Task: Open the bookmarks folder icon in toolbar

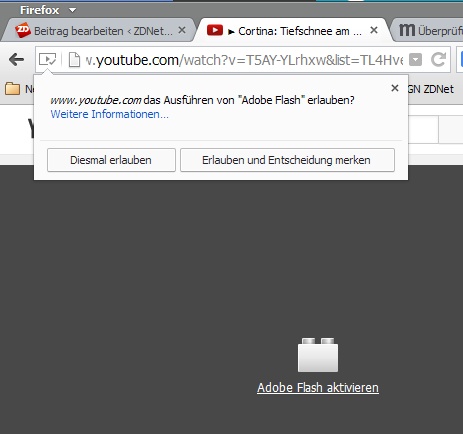Action: coord(12,89)
